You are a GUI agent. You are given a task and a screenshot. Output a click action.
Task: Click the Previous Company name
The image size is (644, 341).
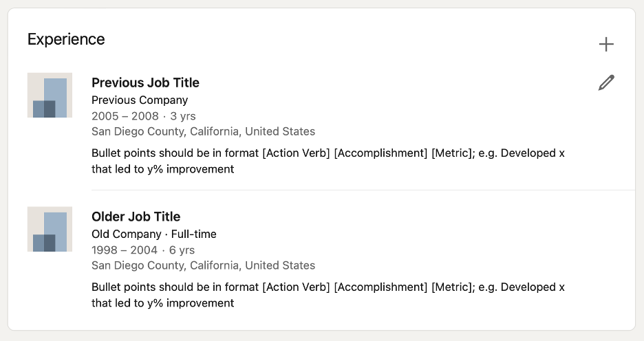[140, 100]
